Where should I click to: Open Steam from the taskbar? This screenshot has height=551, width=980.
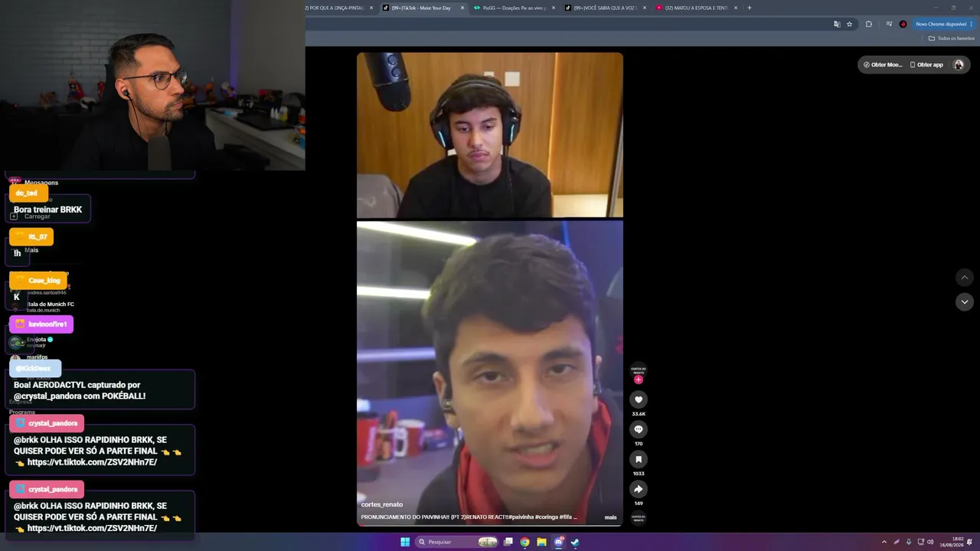point(575,542)
